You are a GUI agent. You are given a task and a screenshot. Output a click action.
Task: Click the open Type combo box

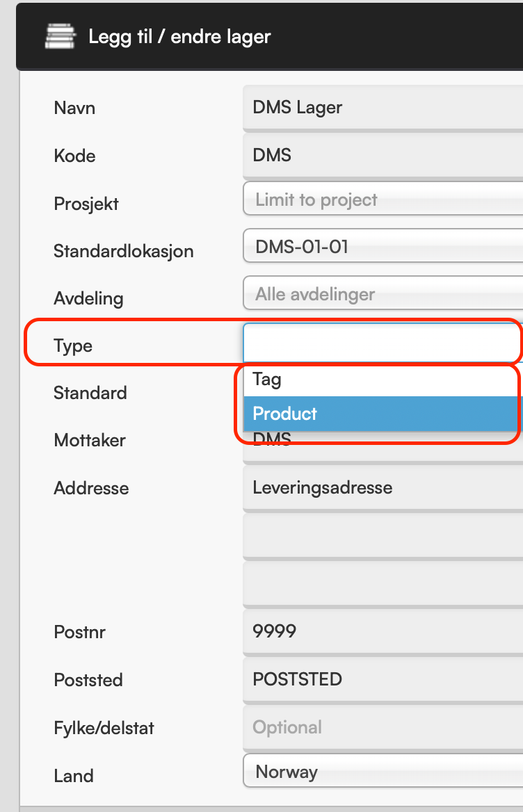[381, 342]
